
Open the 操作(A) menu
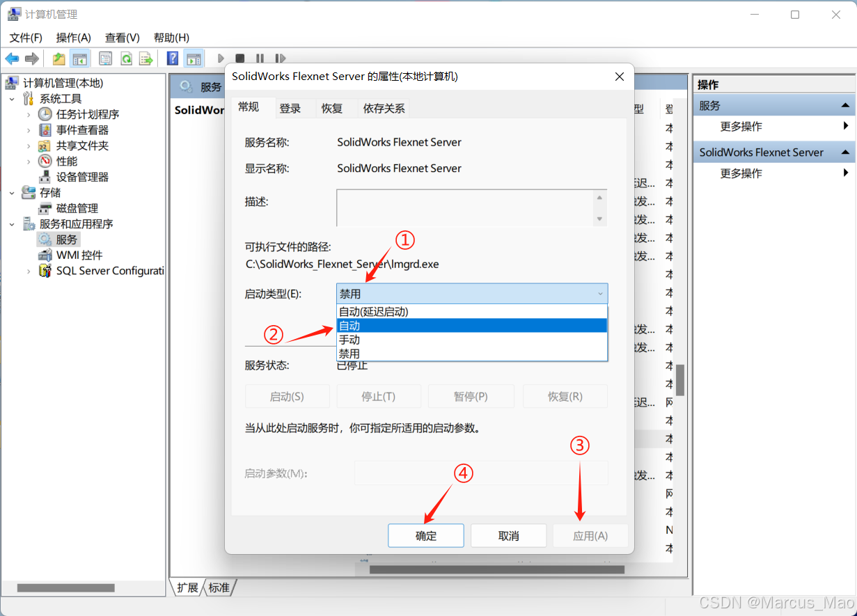pyautogui.click(x=74, y=38)
